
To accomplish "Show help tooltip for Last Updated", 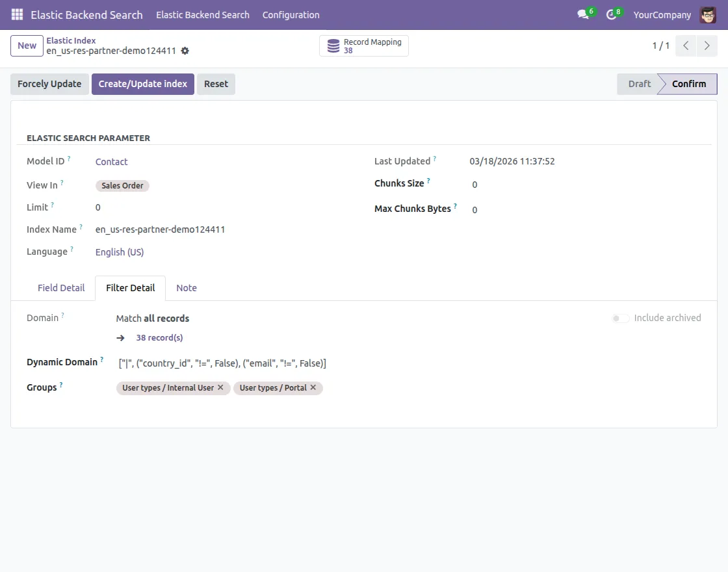I will (x=435, y=159).
